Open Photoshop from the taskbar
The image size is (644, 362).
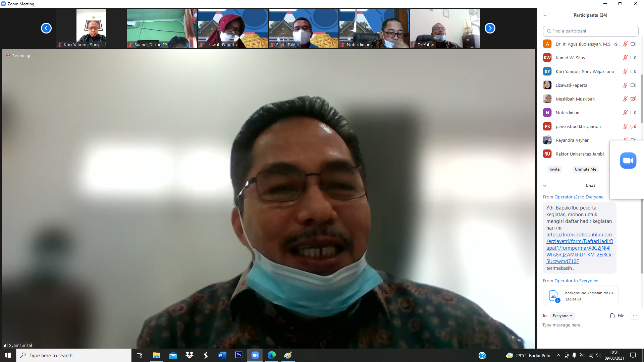pos(239,355)
